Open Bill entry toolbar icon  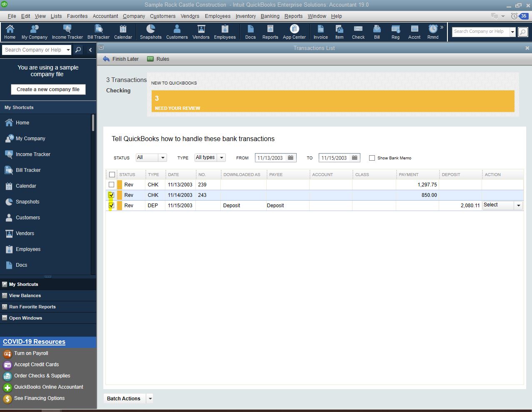(x=377, y=32)
